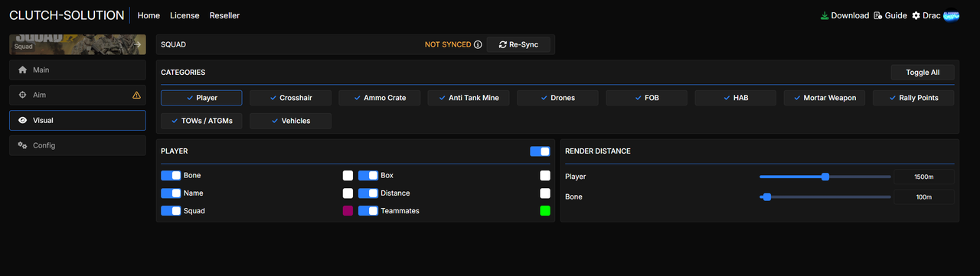
Task: Click the warning triangle on the Aim row
Action: (x=136, y=95)
